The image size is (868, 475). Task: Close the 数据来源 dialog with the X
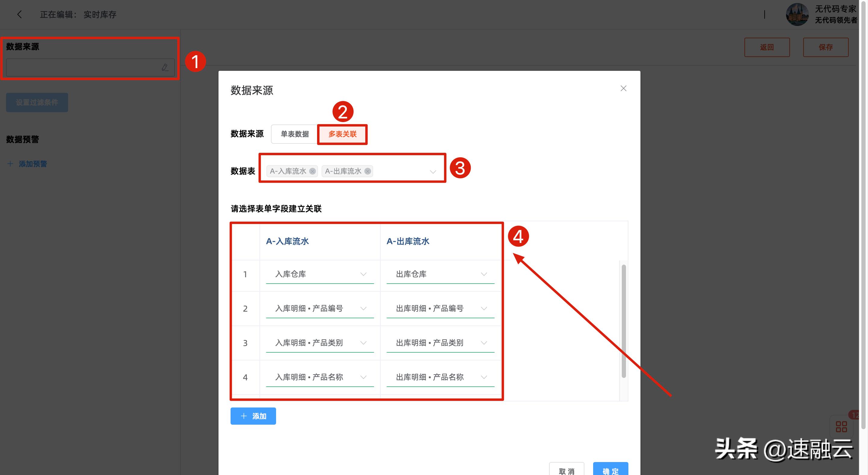[x=623, y=88]
